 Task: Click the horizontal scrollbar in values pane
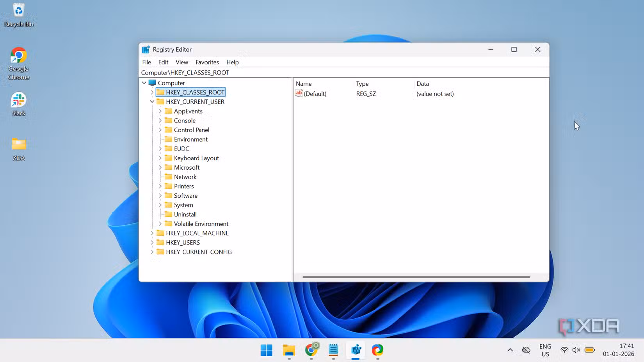click(416, 277)
